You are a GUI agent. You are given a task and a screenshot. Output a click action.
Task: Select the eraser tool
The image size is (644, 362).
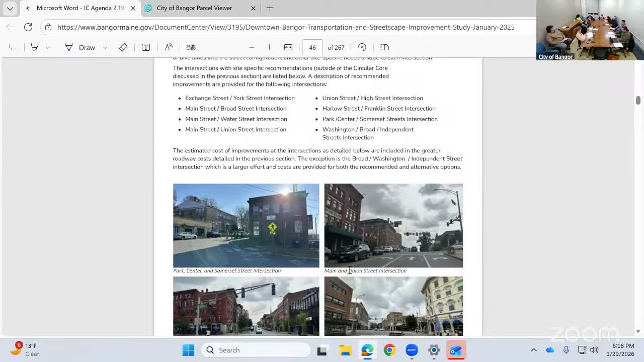[x=123, y=47]
